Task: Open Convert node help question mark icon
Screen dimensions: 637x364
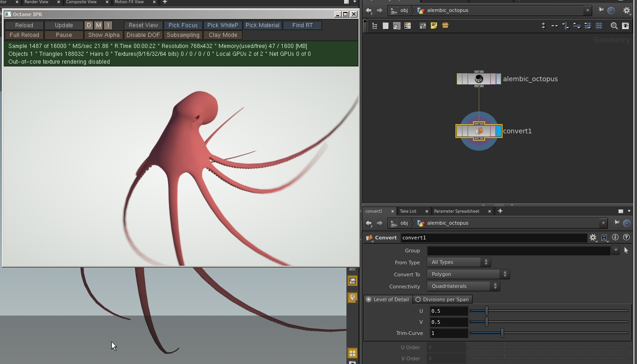Action: click(x=626, y=238)
